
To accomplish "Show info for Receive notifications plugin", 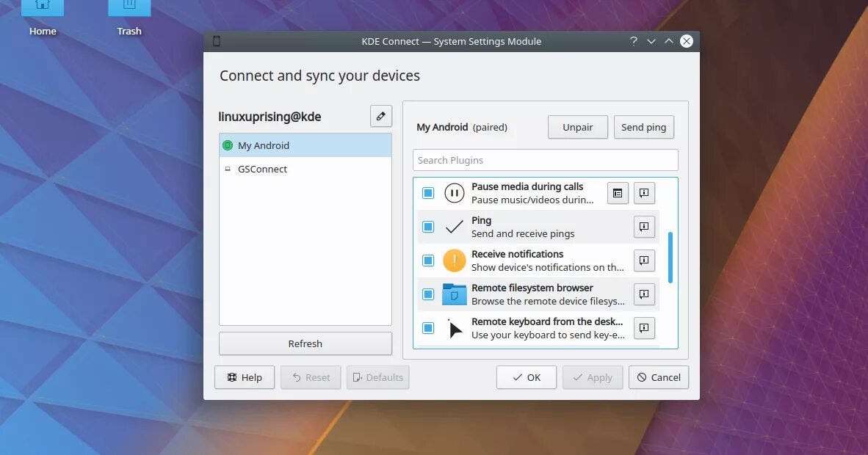I will click(644, 261).
